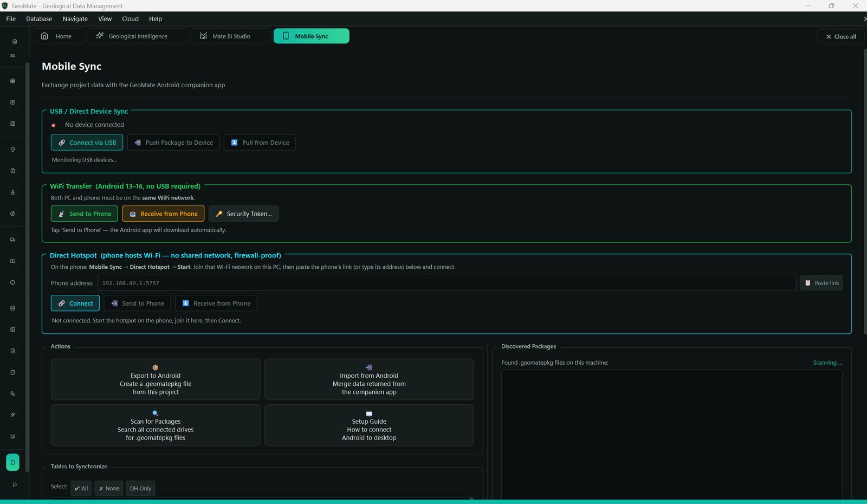The image size is (867, 504).
Task: Click the All table selection button
Action: coord(81,488)
